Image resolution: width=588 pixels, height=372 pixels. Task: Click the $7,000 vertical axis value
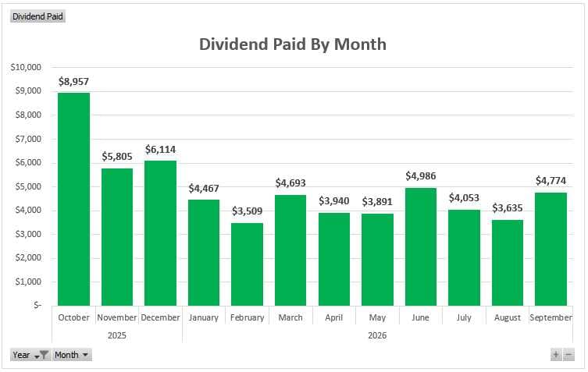28,139
